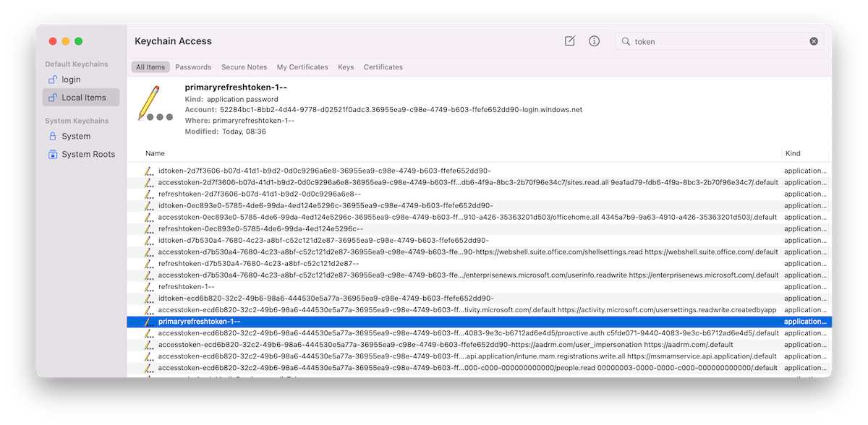Click pencil icon of refreshtoken-1-- row

click(x=149, y=286)
